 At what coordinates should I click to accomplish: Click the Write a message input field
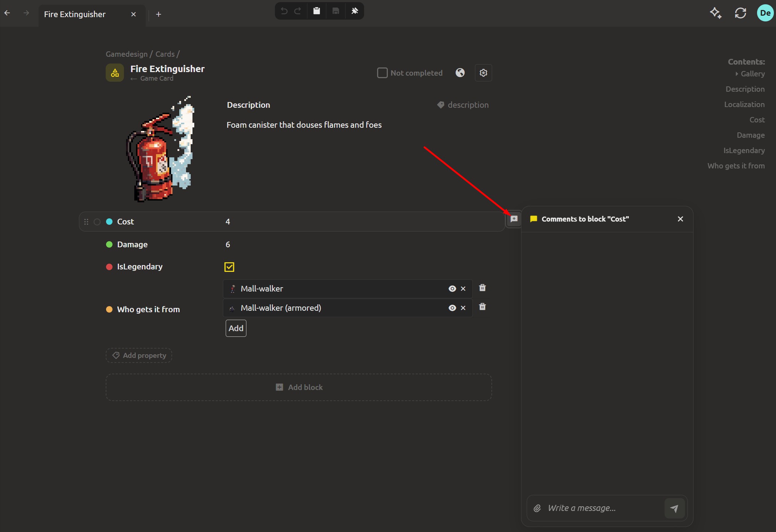click(x=604, y=508)
